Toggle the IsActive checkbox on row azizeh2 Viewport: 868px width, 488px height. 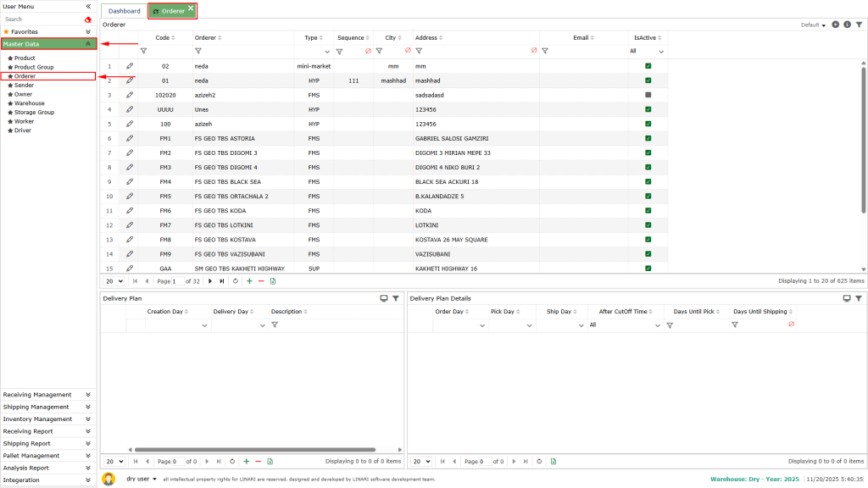click(x=648, y=95)
